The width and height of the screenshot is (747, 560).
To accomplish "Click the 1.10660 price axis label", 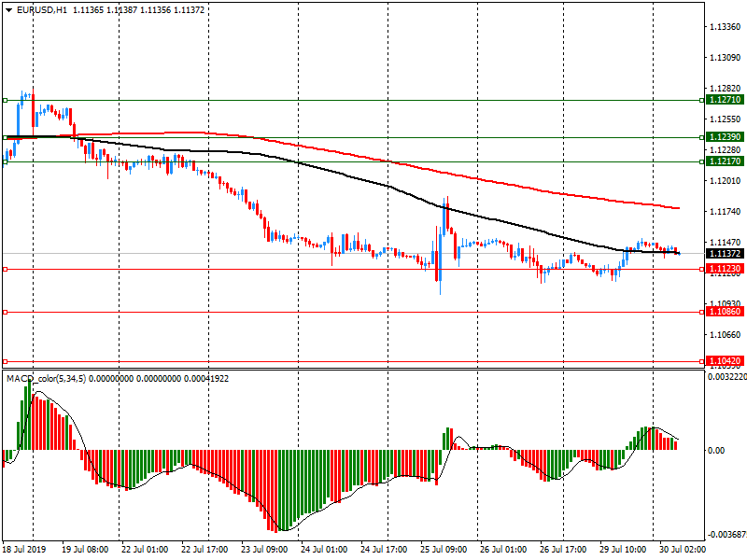I will pos(726,335).
